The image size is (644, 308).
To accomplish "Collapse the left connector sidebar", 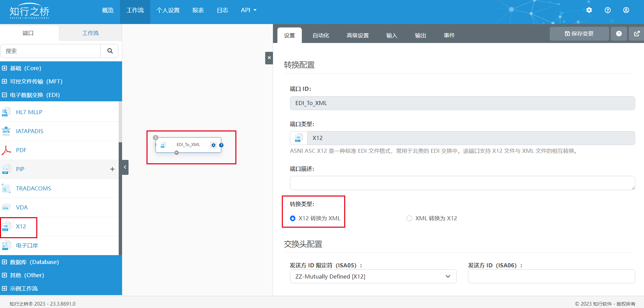I will 125,167.
